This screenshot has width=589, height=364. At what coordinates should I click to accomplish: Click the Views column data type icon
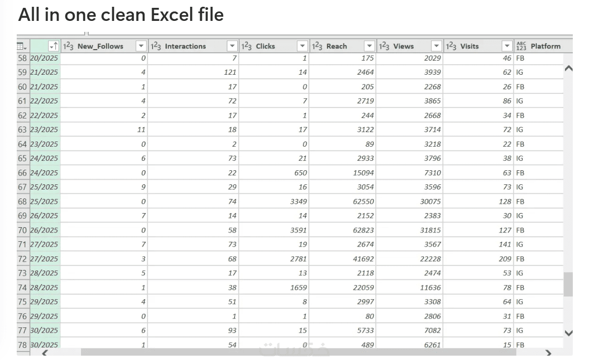[x=384, y=46]
